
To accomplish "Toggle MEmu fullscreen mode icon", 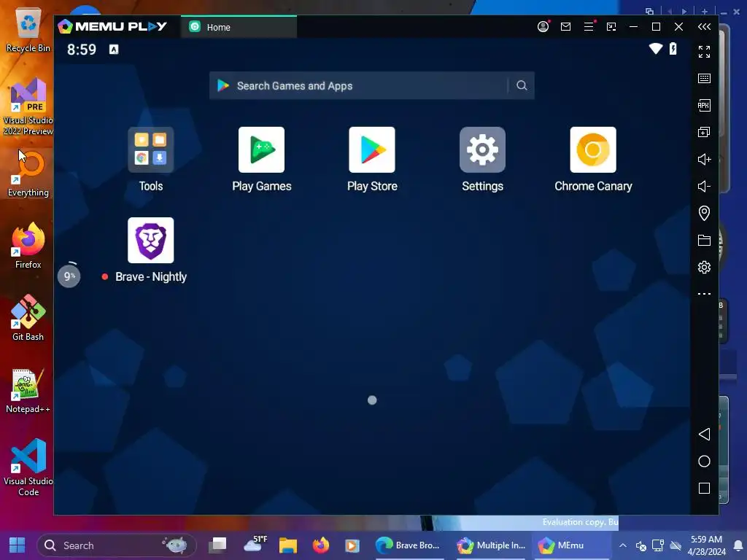I will coord(704,52).
